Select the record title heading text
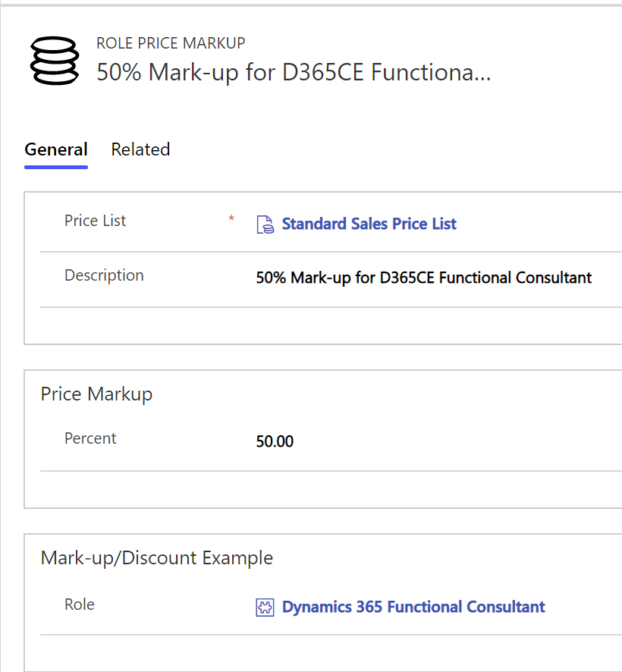The image size is (622, 672). click(x=294, y=72)
